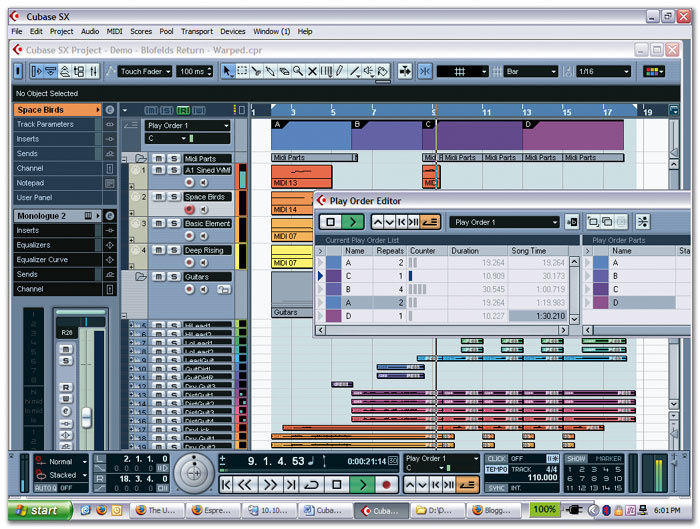Image resolution: width=700 pixels, height=529 pixels.
Task: Open the Transport menu
Action: (196, 31)
